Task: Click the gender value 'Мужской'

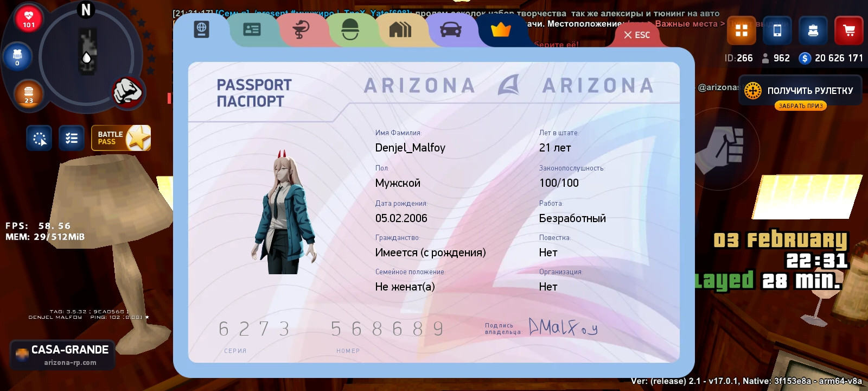Action: 398,183
